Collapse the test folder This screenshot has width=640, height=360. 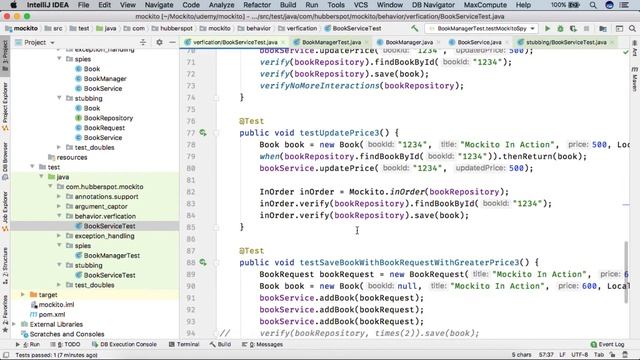tap(33, 167)
